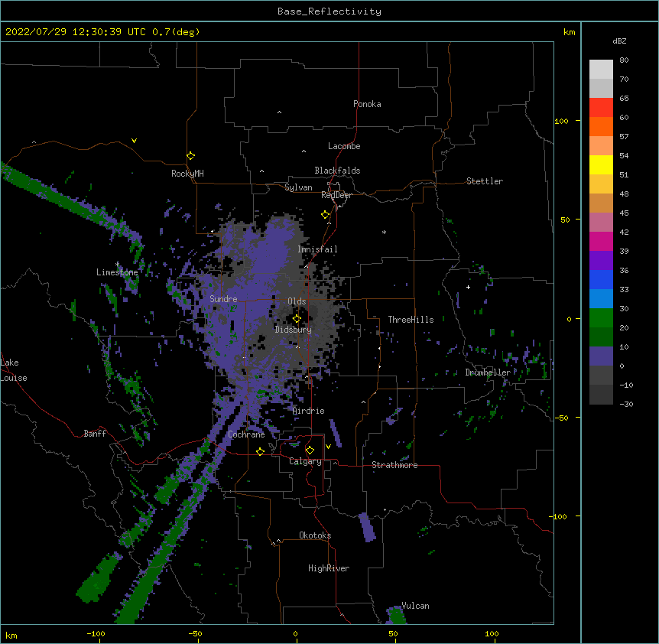Pick the blue 33-36 dBZ legend color

601,279
